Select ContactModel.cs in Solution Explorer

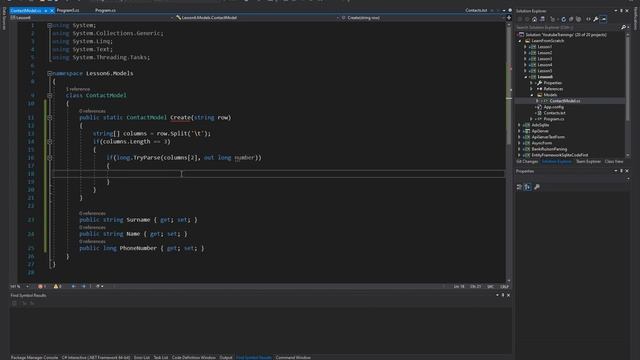[564, 101]
